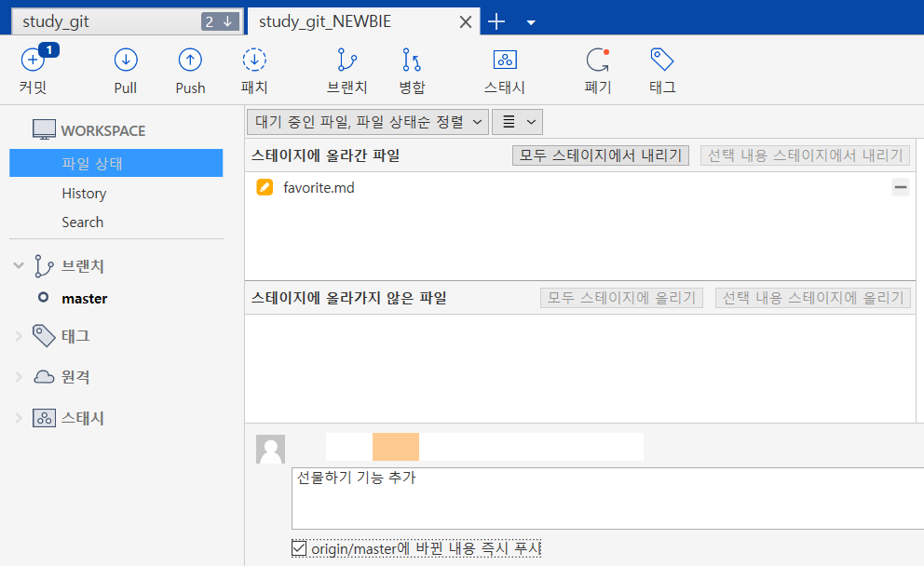Unstage favorite.md with the minus button
Image resolution: width=924 pixels, height=566 pixels.
[901, 187]
